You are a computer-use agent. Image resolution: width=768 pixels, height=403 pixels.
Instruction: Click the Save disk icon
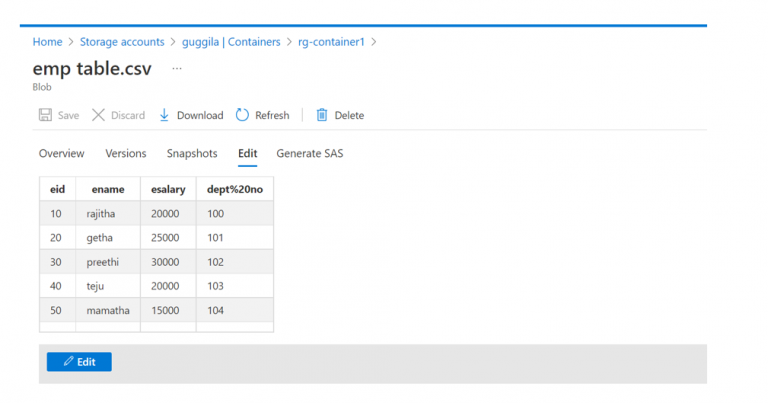46,115
